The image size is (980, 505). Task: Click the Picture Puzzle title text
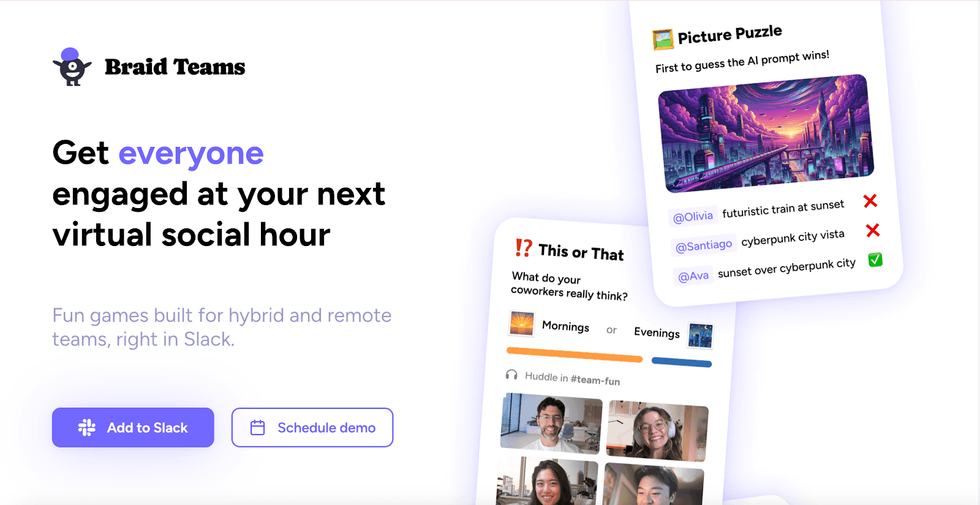pos(730,35)
